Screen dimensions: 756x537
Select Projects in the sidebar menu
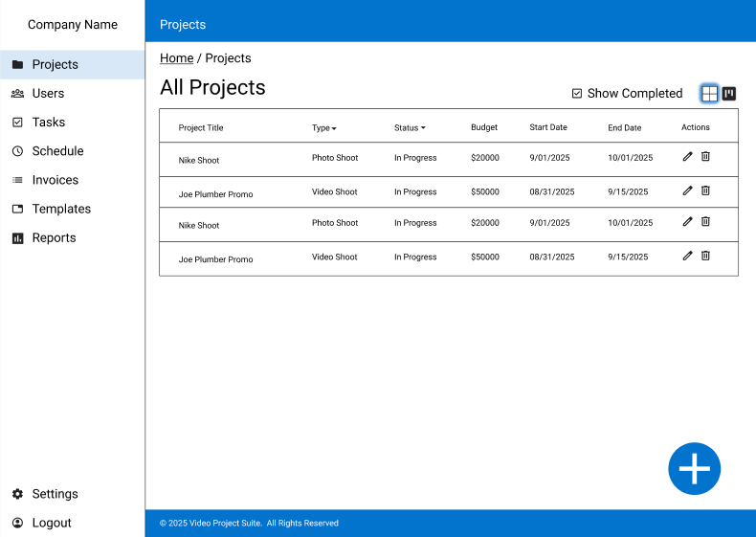point(73,65)
